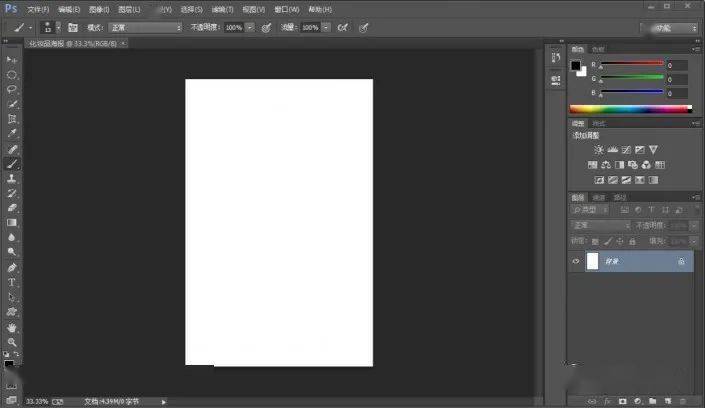The width and height of the screenshot is (705, 408).
Task: Select the Horizontal Type tool
Action: click(x=12, y=282)
